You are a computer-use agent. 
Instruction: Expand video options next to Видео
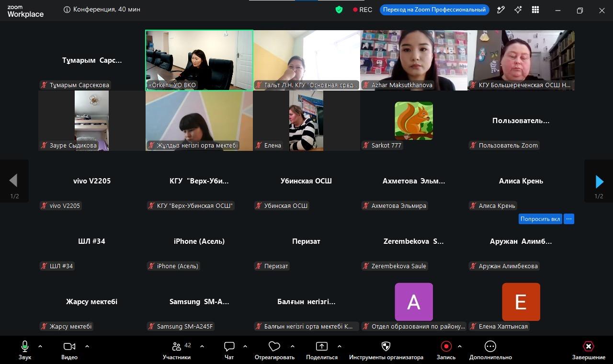click(x=87, y=346)
